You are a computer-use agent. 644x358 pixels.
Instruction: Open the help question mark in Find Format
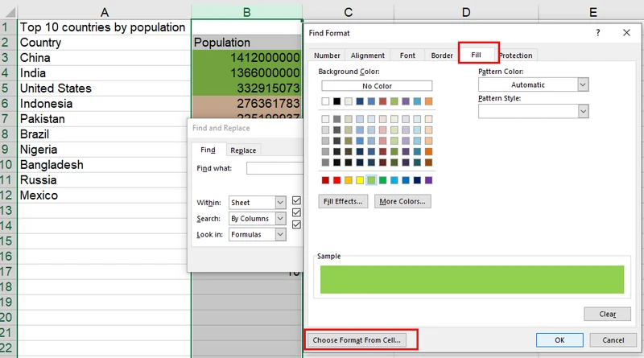[598, 33]
